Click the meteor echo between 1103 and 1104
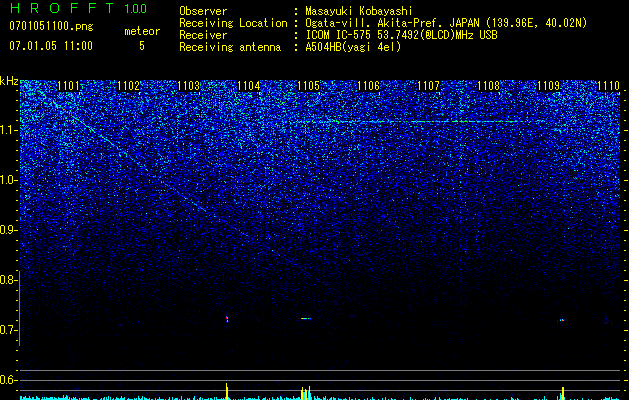Image resolution: width=629 pixels, height=400 pixels. tap(227, 319)
